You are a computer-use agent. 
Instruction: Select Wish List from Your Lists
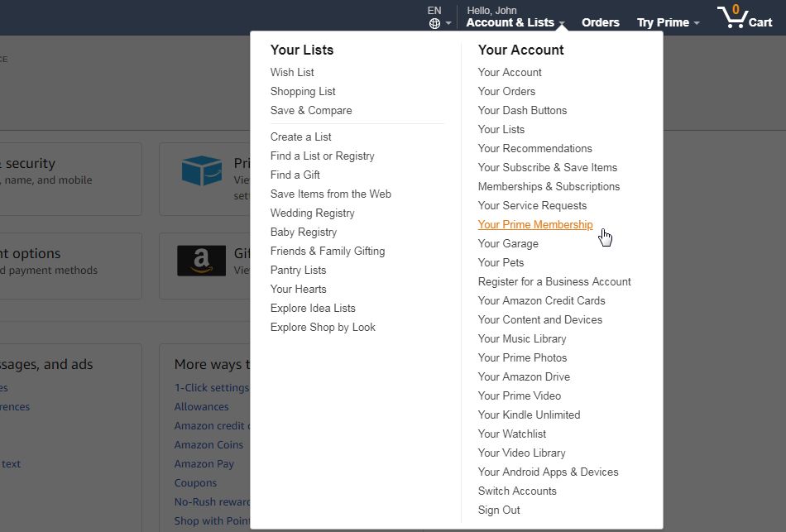click(292, 73)
